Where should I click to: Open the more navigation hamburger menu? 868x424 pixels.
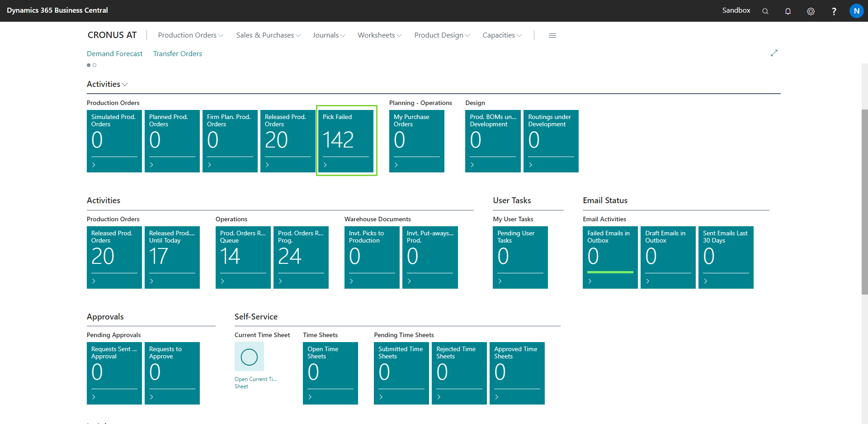[552, 35]
